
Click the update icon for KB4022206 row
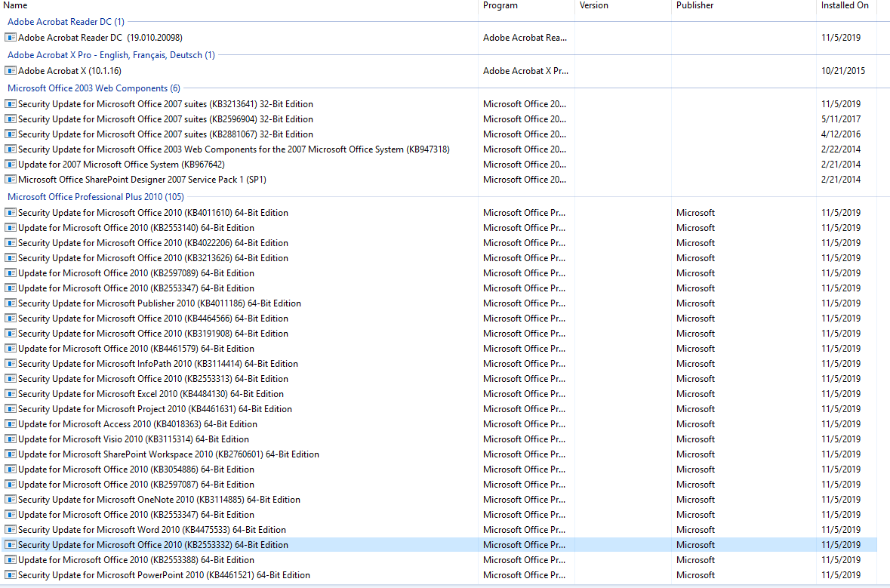point(11,243)
